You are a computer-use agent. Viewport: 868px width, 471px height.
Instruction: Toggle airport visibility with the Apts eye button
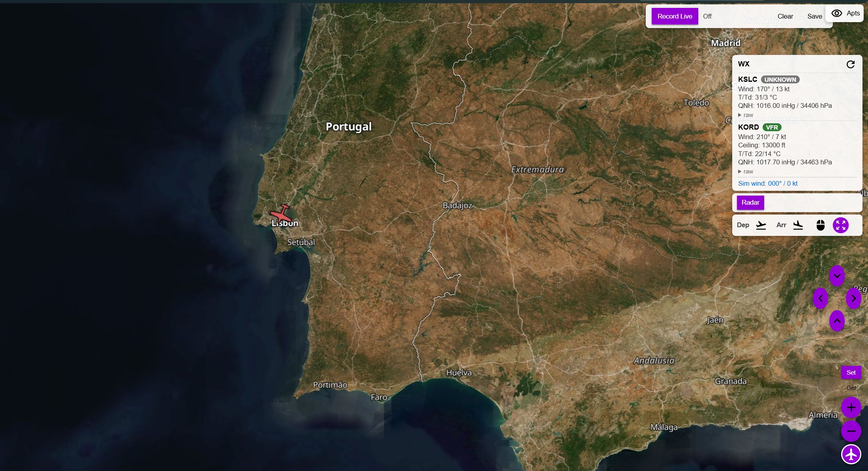845,13
